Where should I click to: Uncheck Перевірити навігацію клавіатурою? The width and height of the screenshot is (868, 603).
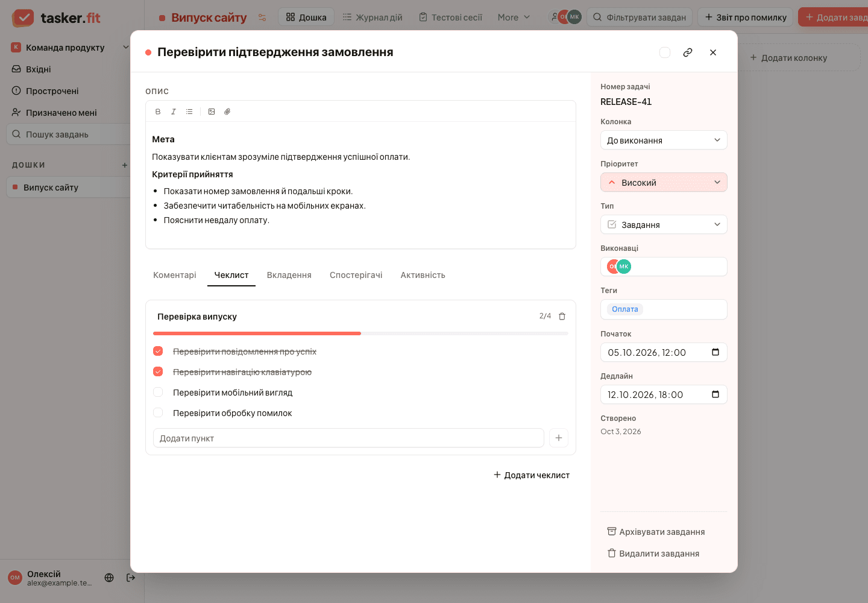[158, 371]
